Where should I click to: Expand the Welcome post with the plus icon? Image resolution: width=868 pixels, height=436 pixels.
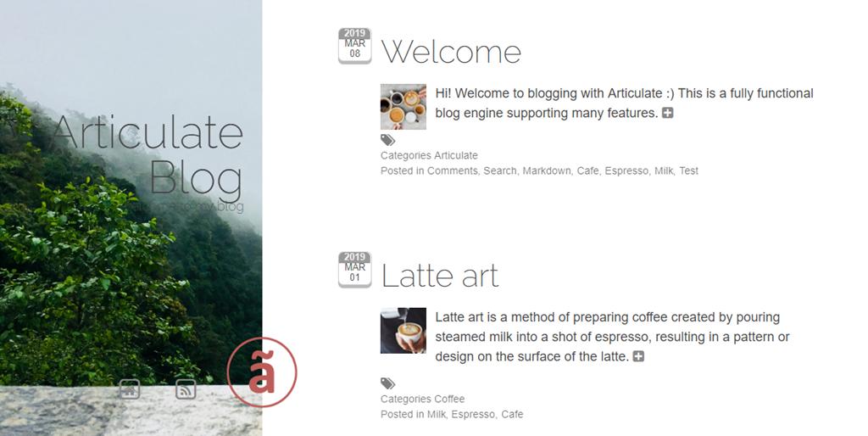coord(668,113)
